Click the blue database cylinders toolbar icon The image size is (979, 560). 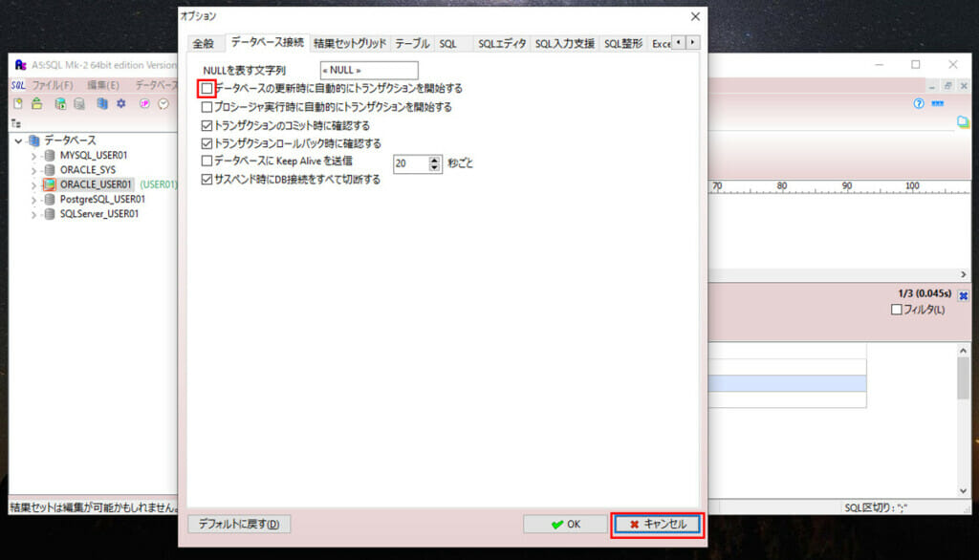pyautogui.click(x=102, y=103)
